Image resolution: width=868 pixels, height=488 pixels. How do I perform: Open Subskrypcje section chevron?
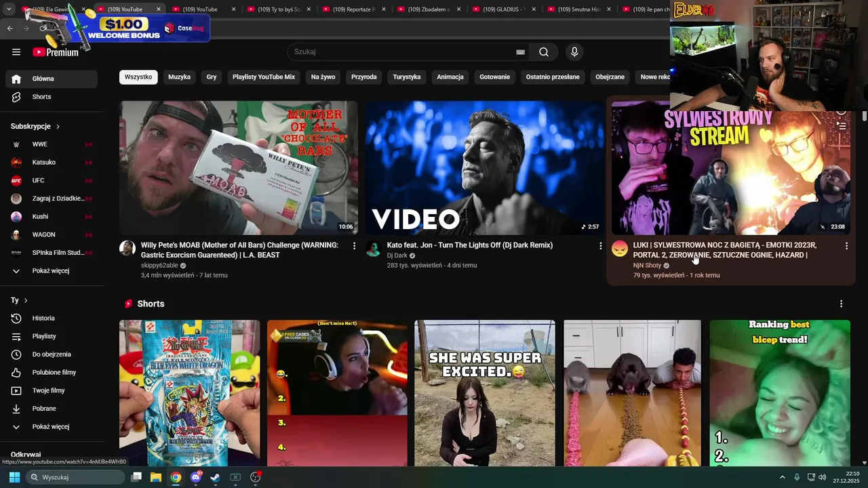click(x=58, y=127)
